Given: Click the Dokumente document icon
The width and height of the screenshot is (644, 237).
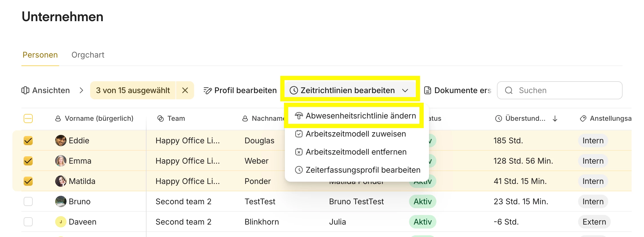Looking at the screenshot, I should click(428, 90).
